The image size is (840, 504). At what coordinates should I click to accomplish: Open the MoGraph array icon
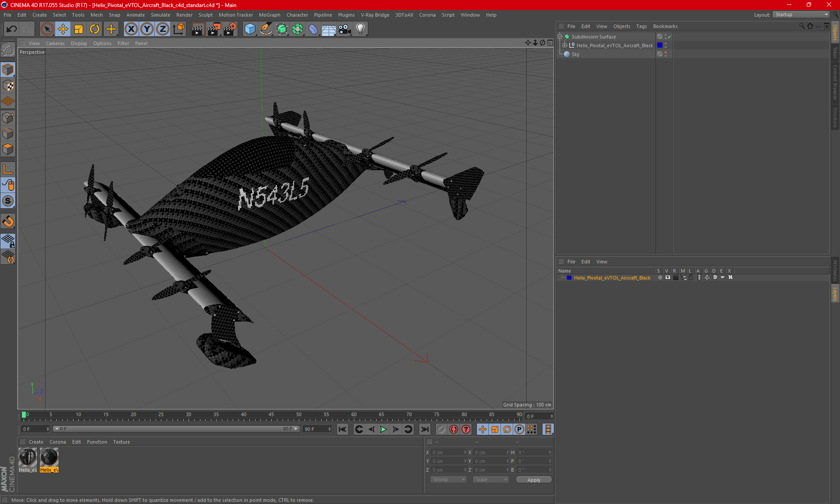[x=297, y=29]
